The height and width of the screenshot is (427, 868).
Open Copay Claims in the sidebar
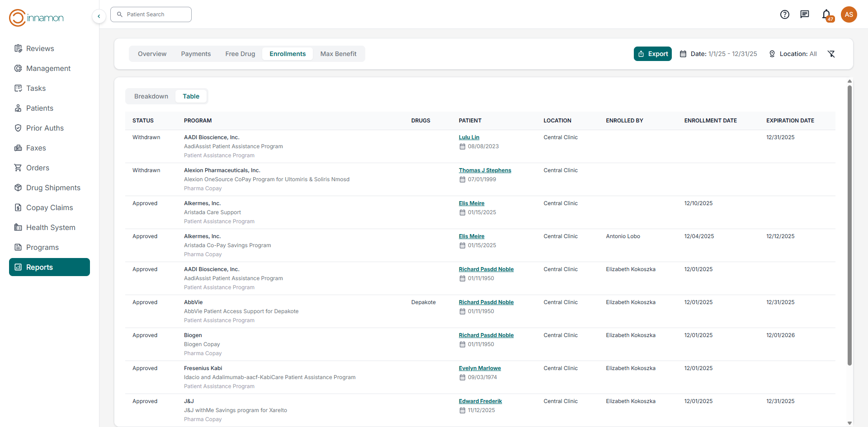pyautogui.click(x=49, y=207)
